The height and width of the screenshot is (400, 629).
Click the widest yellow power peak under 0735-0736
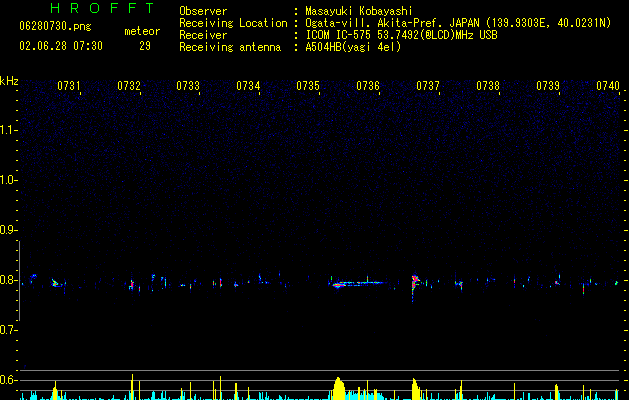(339, 388)
